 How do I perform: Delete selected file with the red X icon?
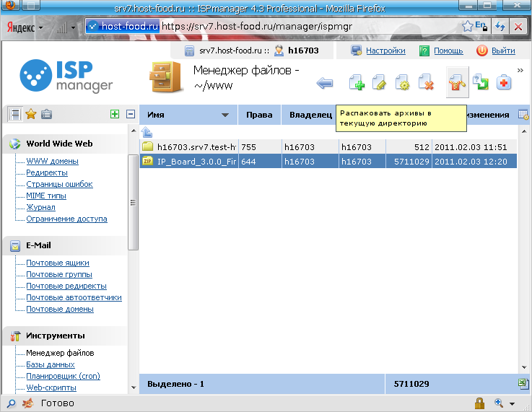(x=426, y=84)
